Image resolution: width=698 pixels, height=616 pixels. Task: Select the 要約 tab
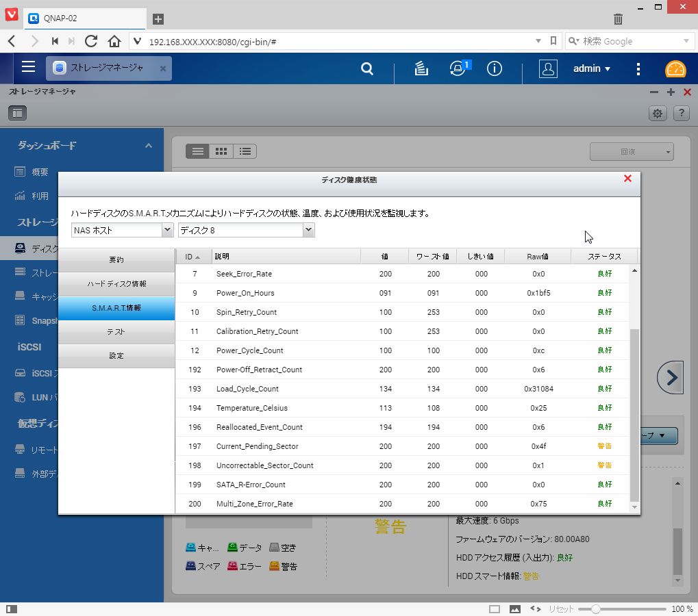point(116,259)
